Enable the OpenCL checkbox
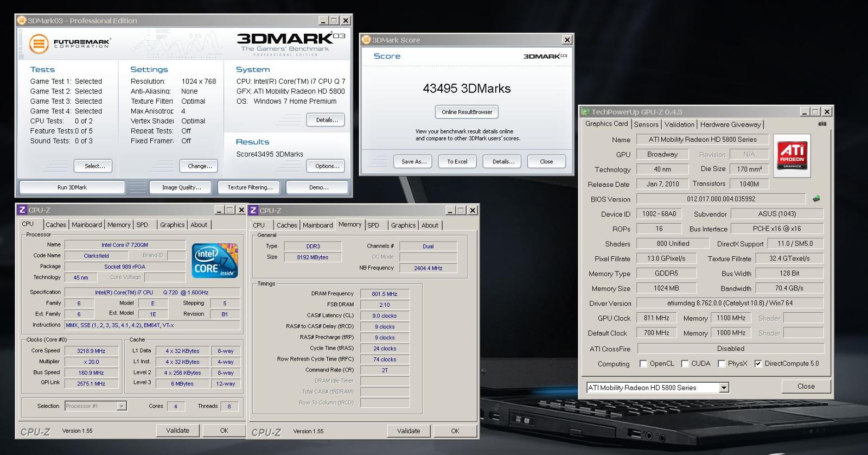868x455 pixels. [x=643, y=364]
